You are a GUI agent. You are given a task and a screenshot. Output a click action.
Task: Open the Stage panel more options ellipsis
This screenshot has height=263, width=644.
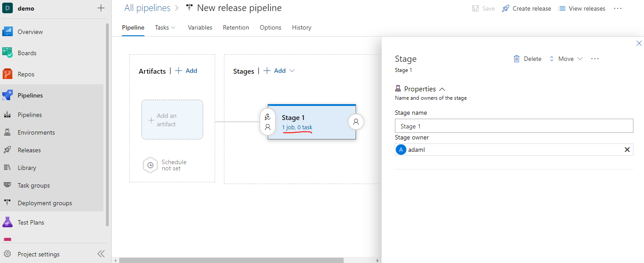[x=595, y=59]
